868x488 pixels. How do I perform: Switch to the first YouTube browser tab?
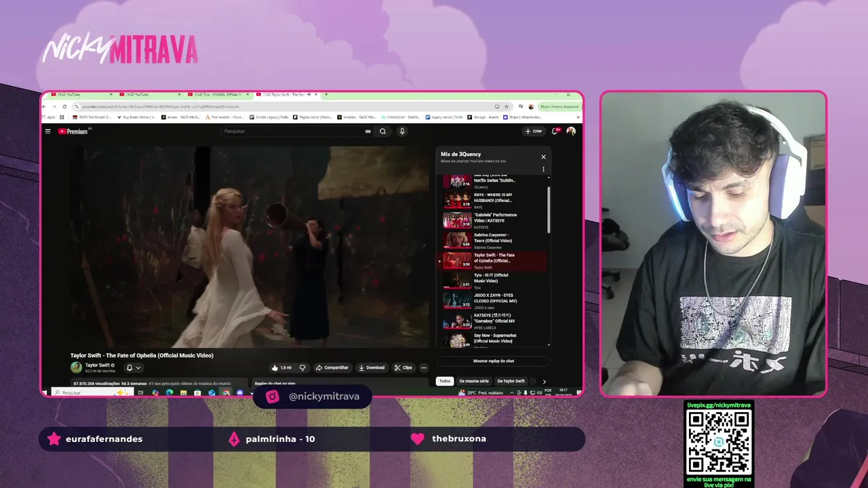(x=81, y=95)
